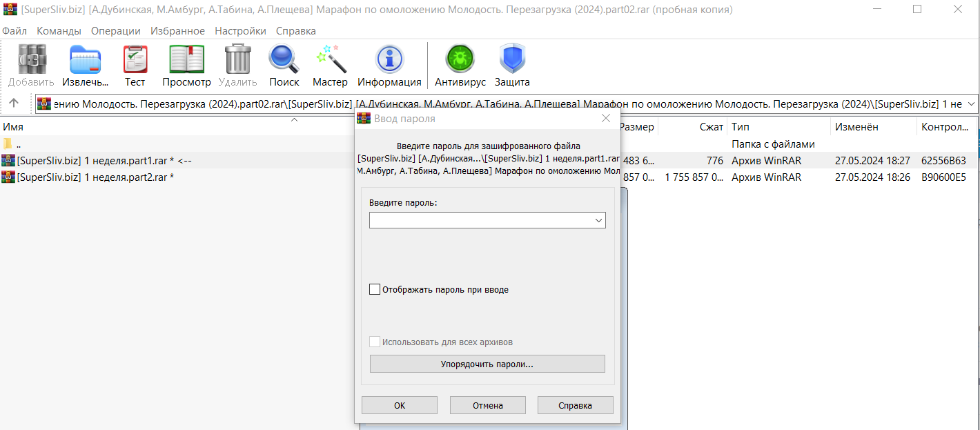
Task: Close the Ввод пароля dialog
Action: [606, 119]
